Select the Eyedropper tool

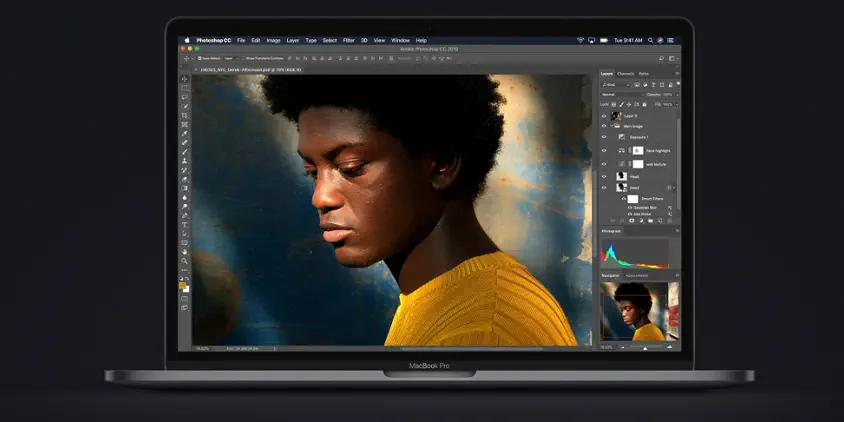pyautogui.click(x=185, y=133)
